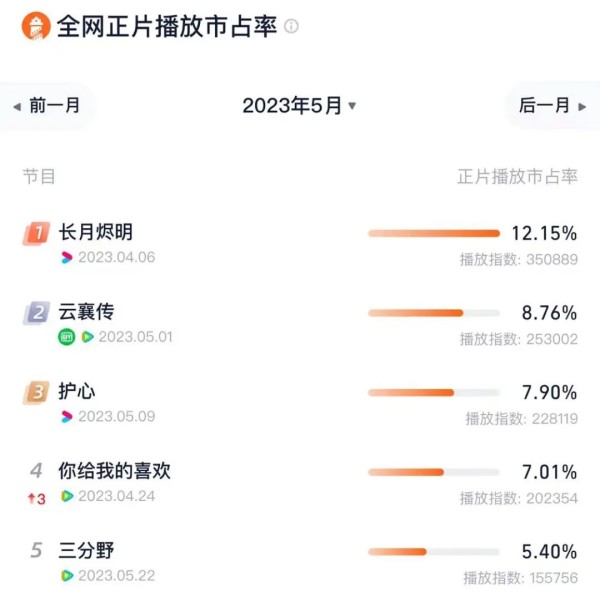Click rank 3 badge for 护心
The image size is (600, 592).
(36, 392)
